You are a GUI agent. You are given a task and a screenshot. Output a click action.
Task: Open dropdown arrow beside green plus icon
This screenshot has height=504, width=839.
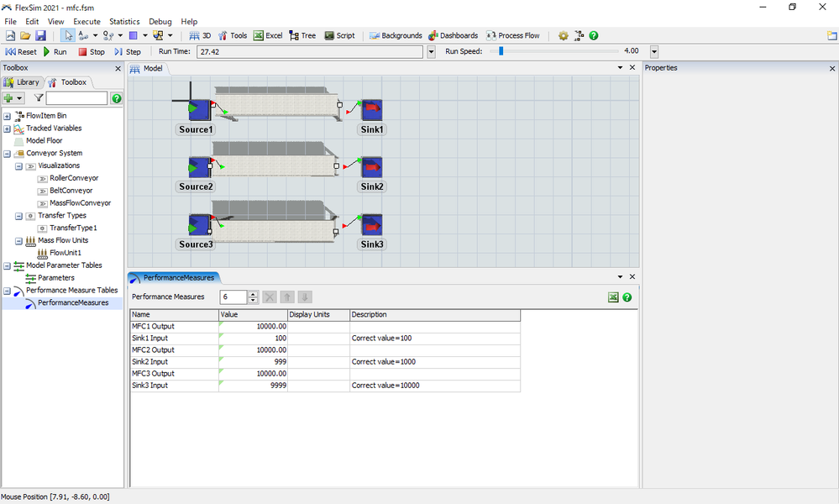(19, 98)
